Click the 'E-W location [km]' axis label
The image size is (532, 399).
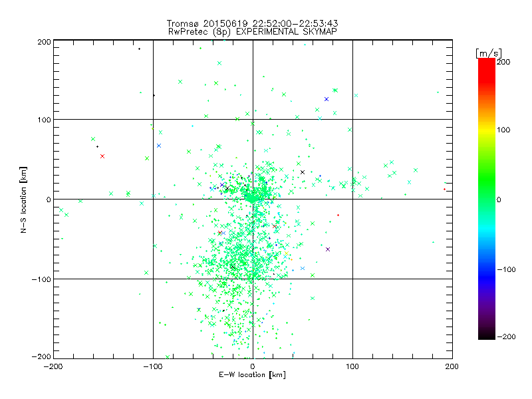[x=252, y=375]
